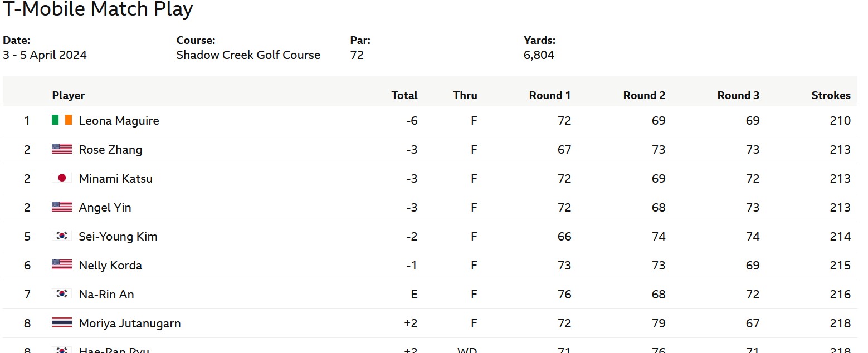Click Leona Maguire's 210 strokes value

tap(840, 121)
